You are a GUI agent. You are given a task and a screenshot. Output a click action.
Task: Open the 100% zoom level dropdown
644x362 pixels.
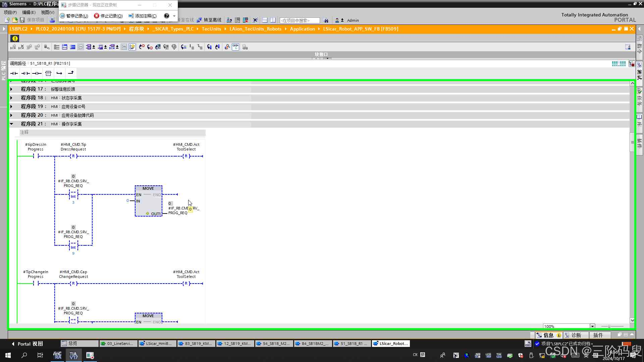[592, 326]
